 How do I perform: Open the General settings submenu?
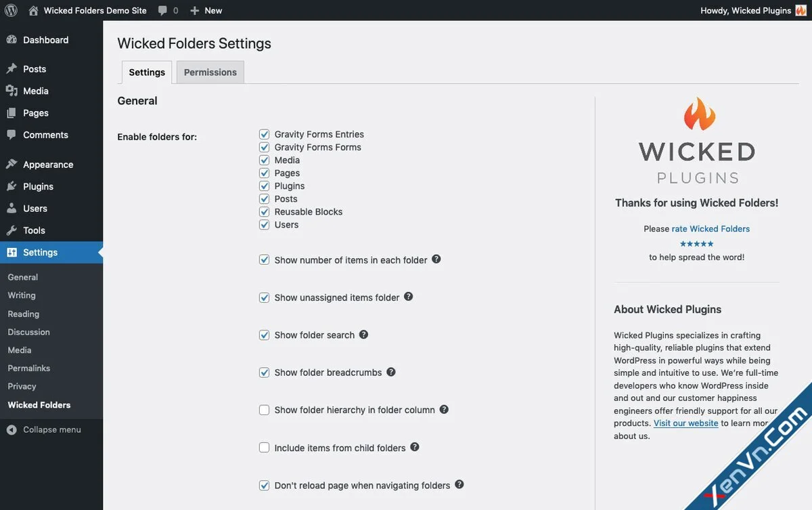pos(23,277)
